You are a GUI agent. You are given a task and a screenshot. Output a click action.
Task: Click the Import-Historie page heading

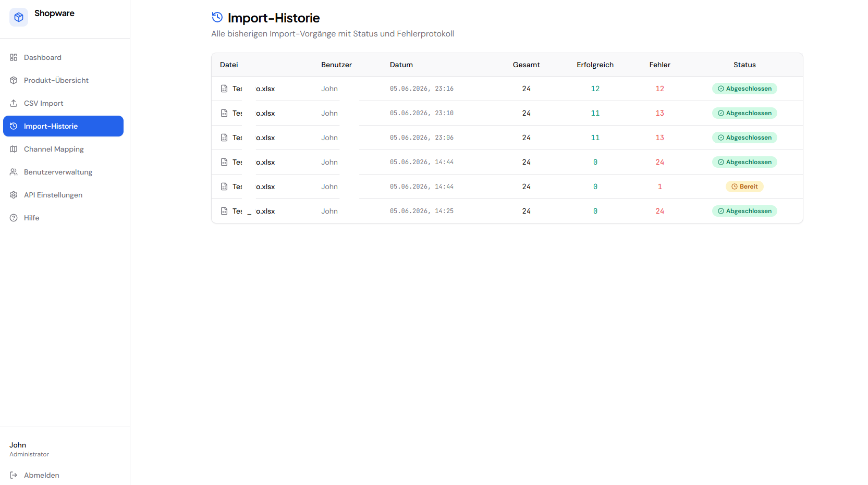click(x=274, y=18)
